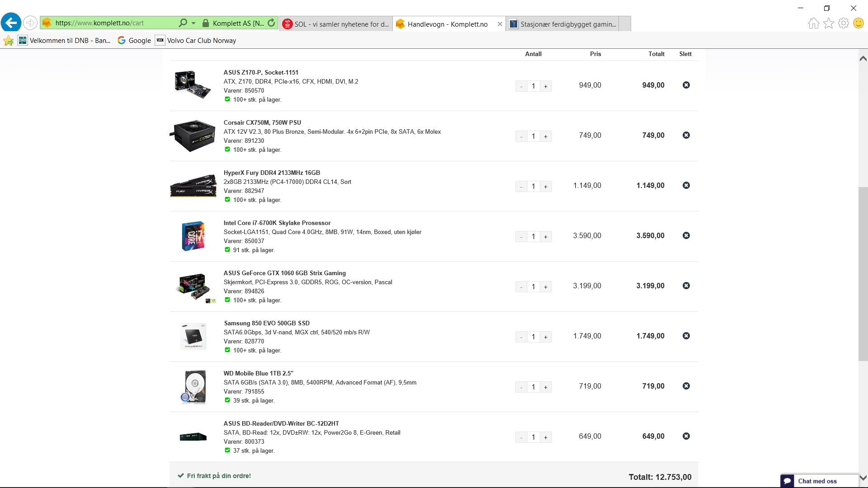The height and width of the screenshot is (488, 868).
Task: Open ASUS BD-Reader/DVD-Writer BC-12D2HT link
Action: 281,423
